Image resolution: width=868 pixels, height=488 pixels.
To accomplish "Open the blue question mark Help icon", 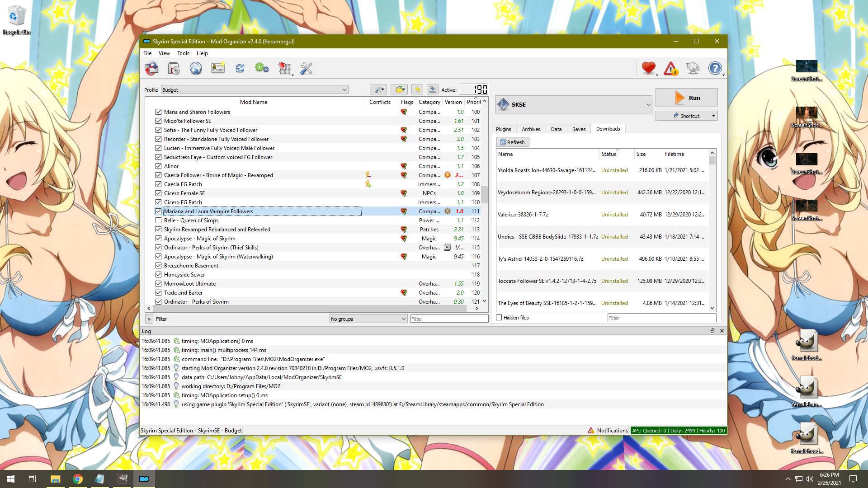I will 715,68.
